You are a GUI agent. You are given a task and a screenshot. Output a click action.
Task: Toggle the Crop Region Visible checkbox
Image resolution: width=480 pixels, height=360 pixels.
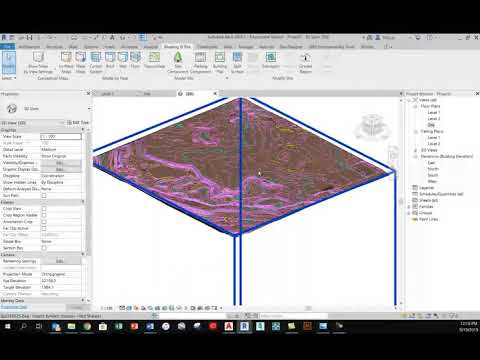[44, 215]
